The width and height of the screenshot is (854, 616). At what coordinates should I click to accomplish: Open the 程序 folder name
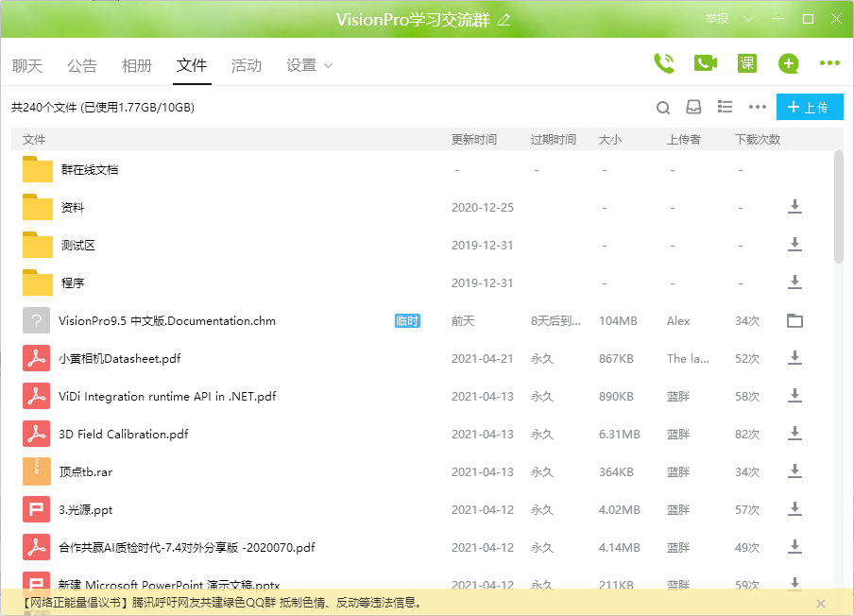(x=73, y=282)
